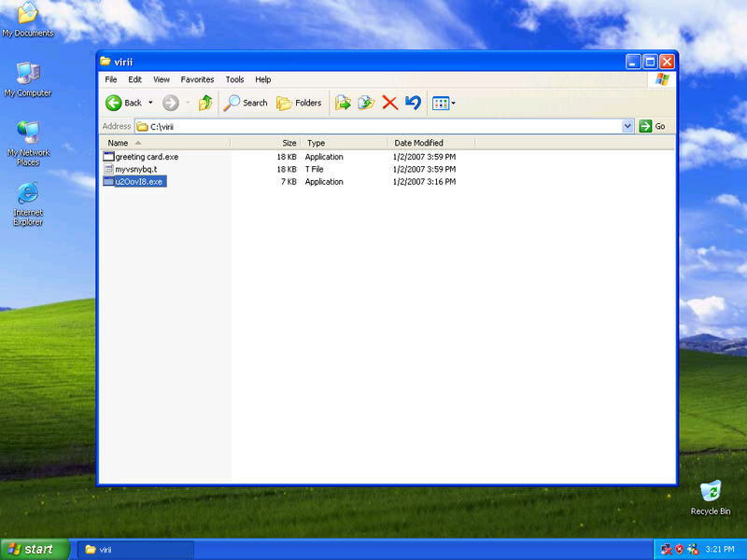Viewport: 747px width, 560px height.
Task: Select the Recycle Bin desktop icon
Action: tap(711, 497)
